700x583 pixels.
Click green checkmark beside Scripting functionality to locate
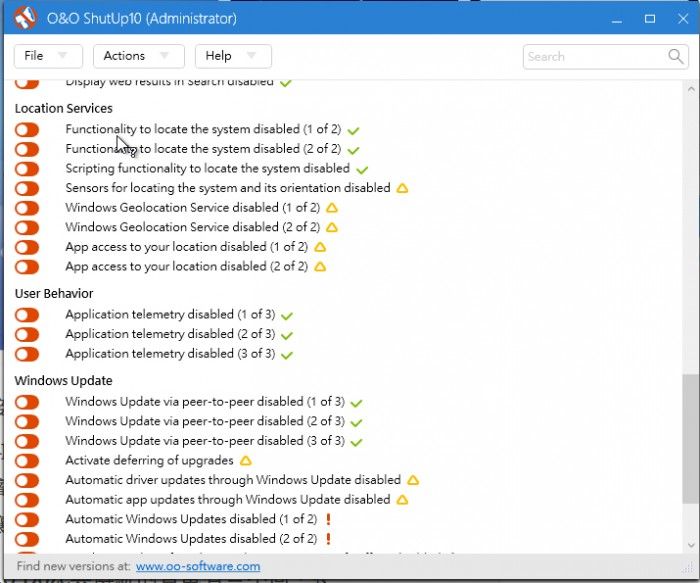362,169
